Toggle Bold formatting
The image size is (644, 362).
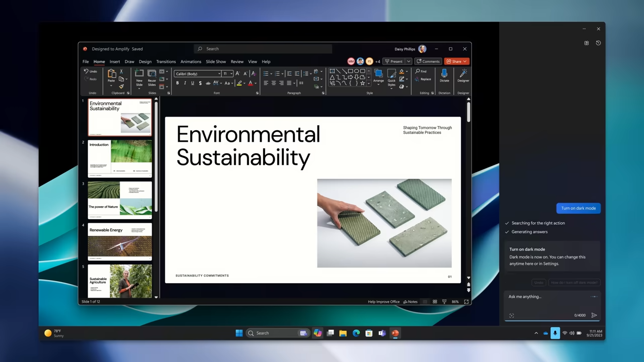tap(178, 83)
